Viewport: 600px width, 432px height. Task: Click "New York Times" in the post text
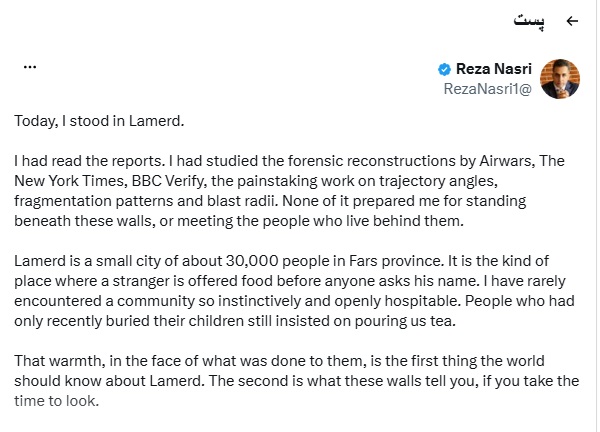click(70, 181)
